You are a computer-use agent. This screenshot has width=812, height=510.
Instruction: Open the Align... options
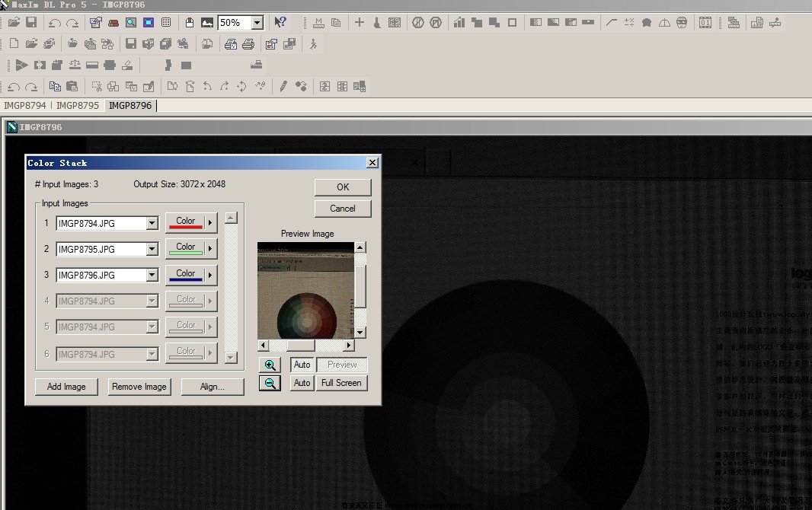coord(213,387)
